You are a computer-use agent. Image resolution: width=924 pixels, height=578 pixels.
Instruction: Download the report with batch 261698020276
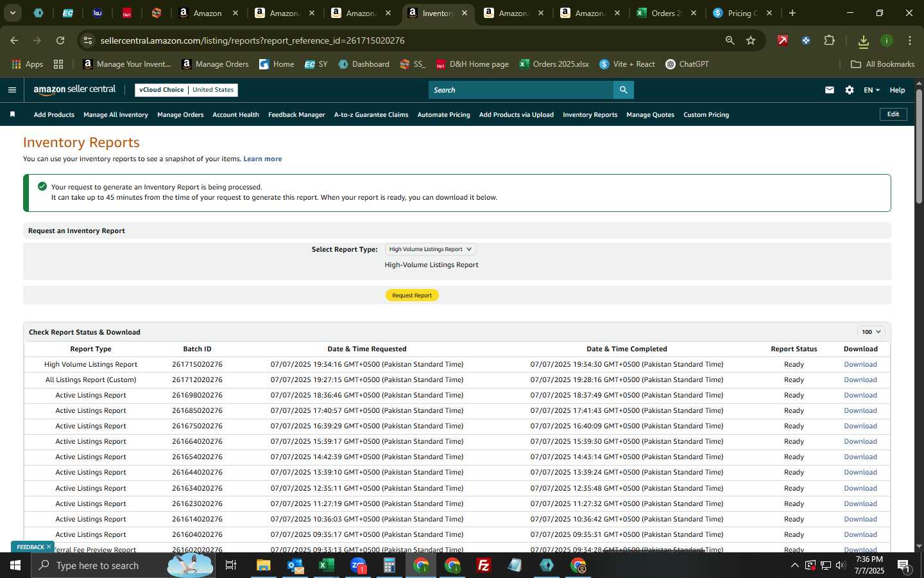pyautogui.click(x=860, y=395)
